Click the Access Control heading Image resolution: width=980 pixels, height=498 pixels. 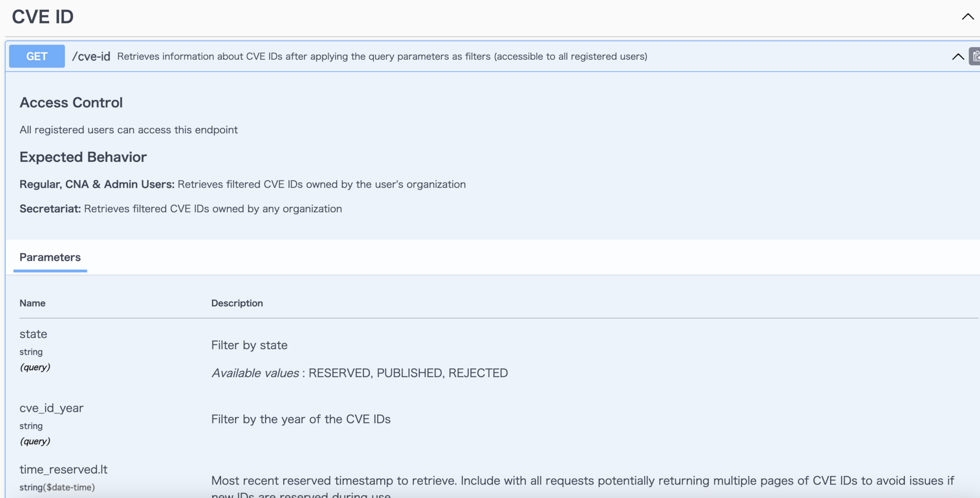point(71,102)
